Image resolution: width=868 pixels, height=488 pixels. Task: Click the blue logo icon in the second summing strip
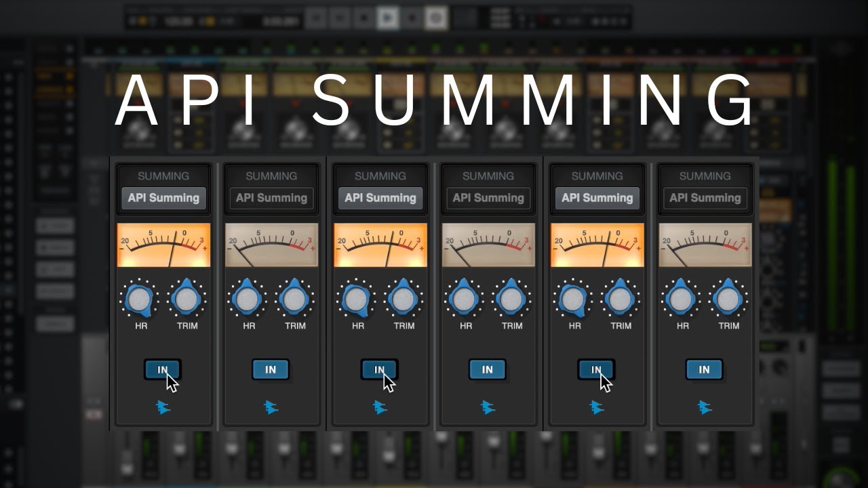(x=271, y=407)
